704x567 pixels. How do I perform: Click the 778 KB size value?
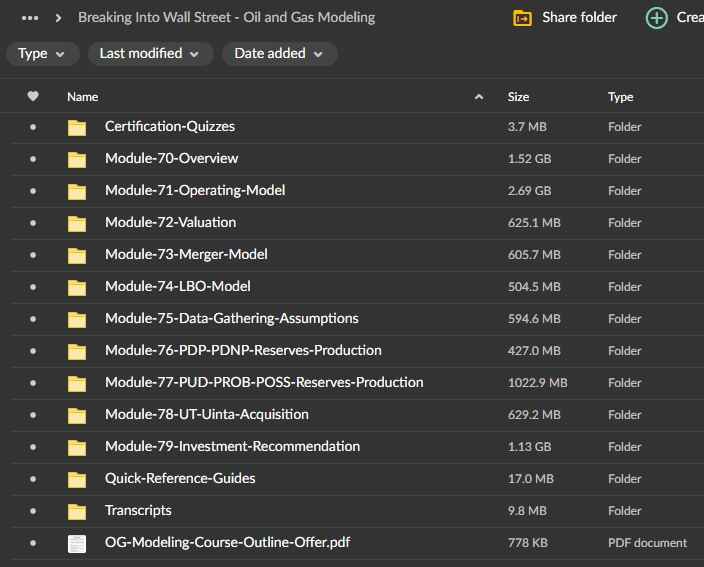[x=528, y=543]
